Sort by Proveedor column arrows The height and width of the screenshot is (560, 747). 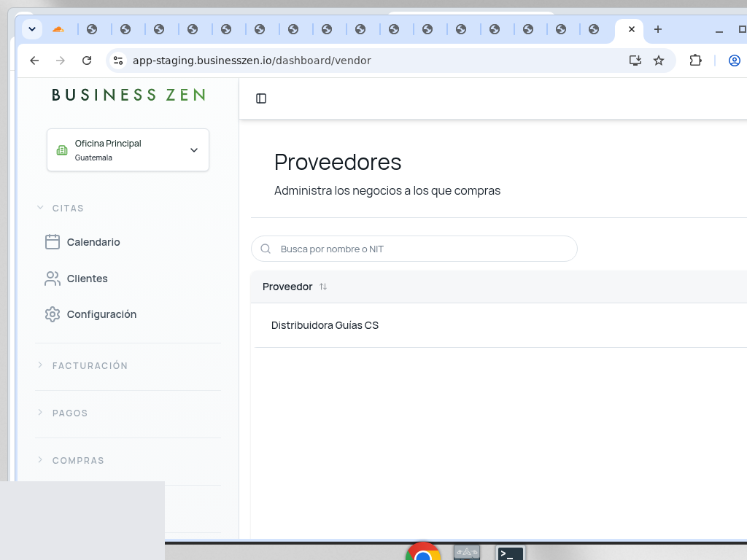coord(323,287)
